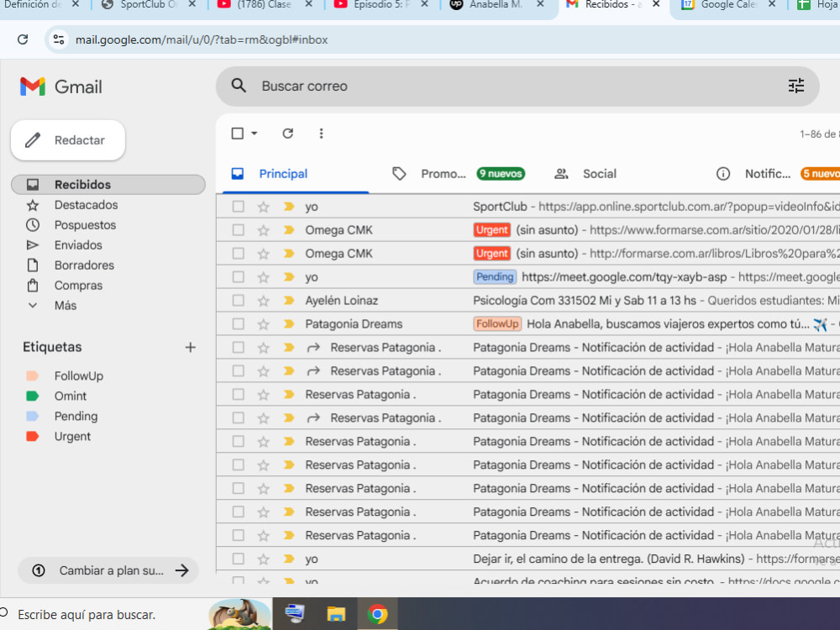Toggle importance marker on Ayelén Loinaz email
The width and height of the screenshot is (840, 630).
[x=289, y=300]
